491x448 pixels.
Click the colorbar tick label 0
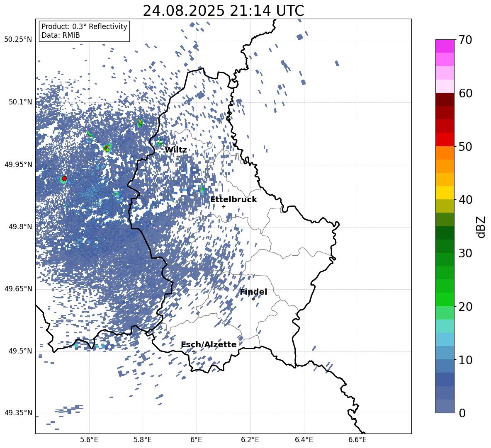coord(462,413)
